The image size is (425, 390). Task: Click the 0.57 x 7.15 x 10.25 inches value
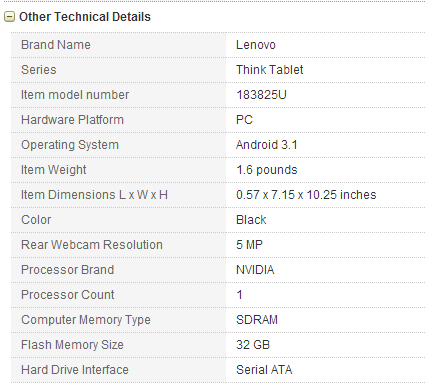tap(306, 195)
